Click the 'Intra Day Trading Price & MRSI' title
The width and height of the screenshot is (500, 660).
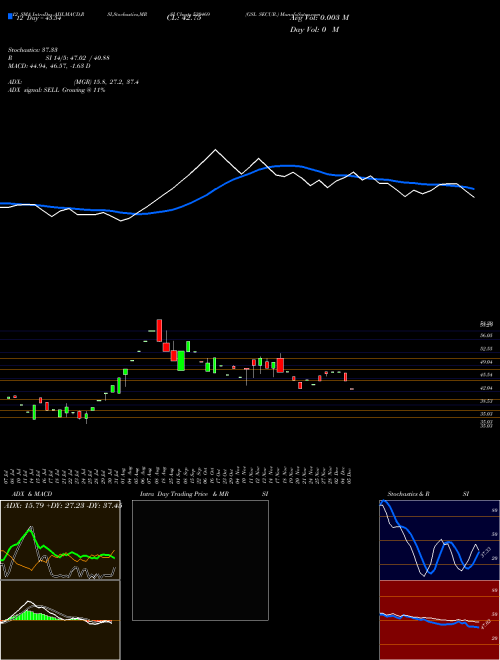pos(205,494)
